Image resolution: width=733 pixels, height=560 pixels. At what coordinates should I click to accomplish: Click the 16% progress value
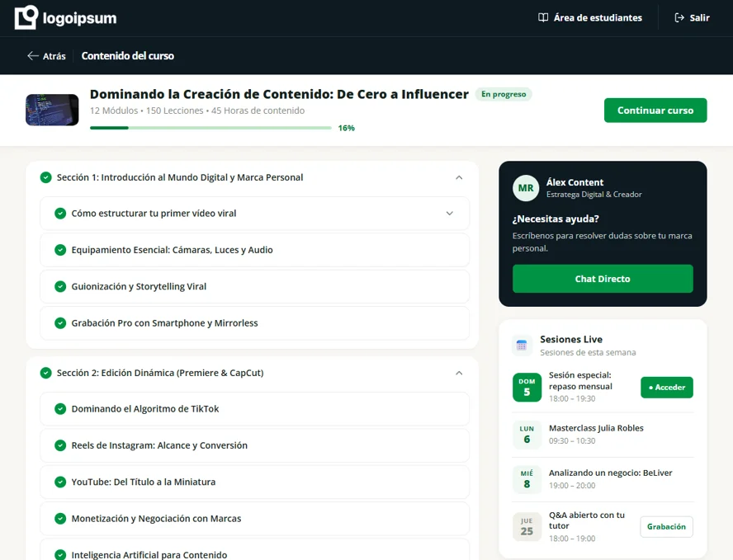[347, 128]
